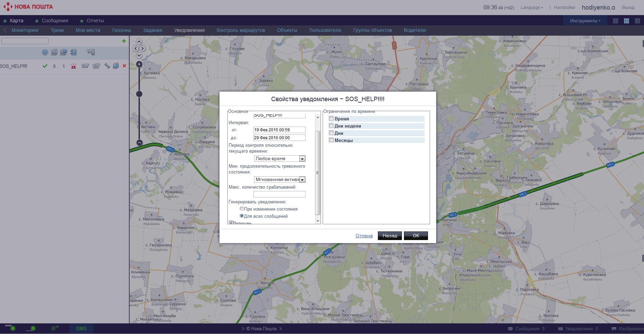Click the blue power icon in list header
This screenshot has width=644, height=334.
(45, 52)
